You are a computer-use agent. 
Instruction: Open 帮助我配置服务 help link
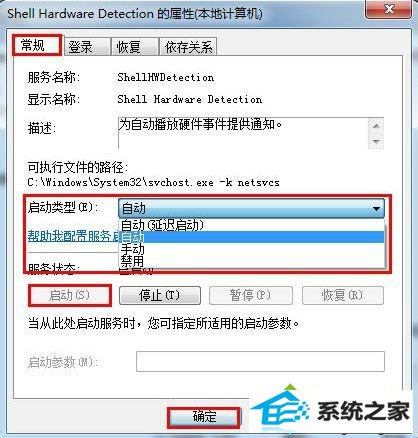73,236
